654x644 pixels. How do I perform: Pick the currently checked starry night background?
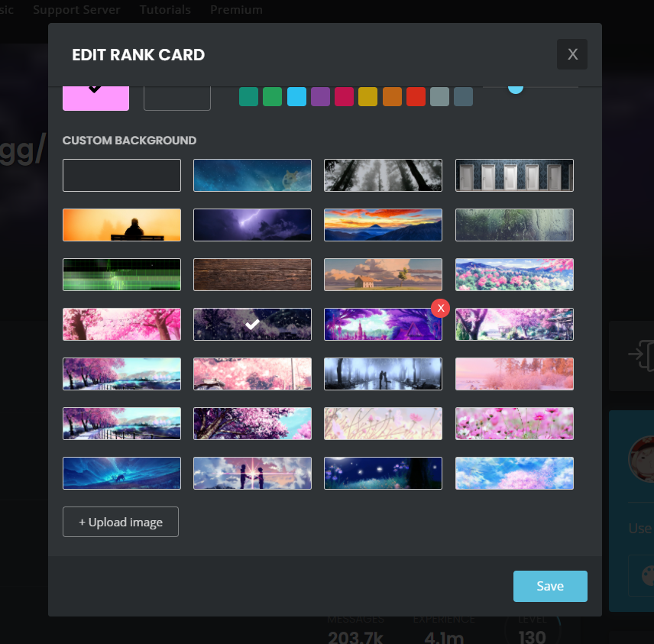pyautogui.click(x=252, y=324)
